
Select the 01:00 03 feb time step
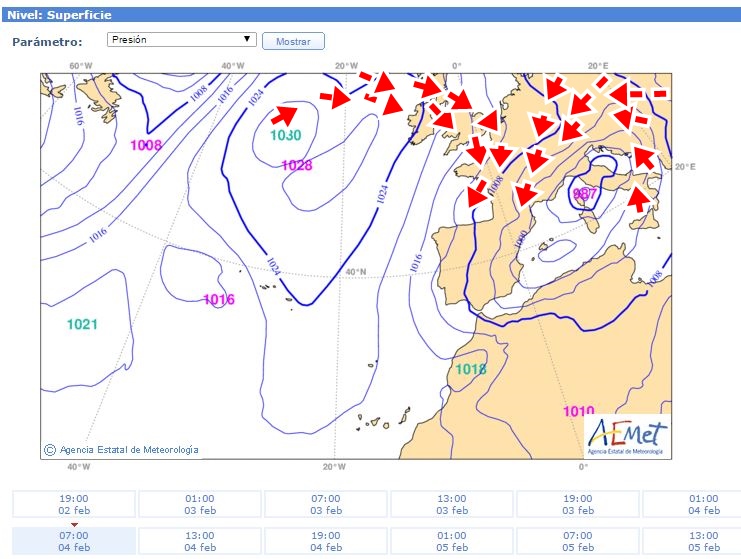200,504
